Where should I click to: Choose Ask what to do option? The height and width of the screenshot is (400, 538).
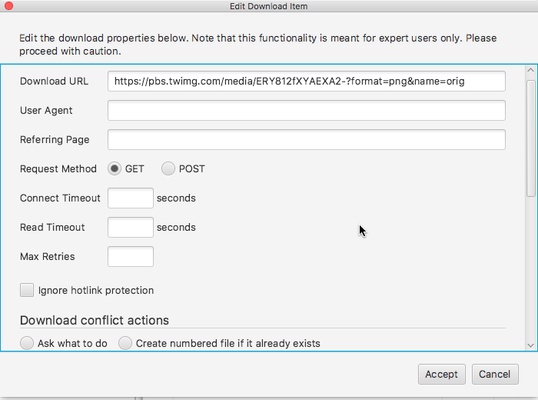click(27, 343)
